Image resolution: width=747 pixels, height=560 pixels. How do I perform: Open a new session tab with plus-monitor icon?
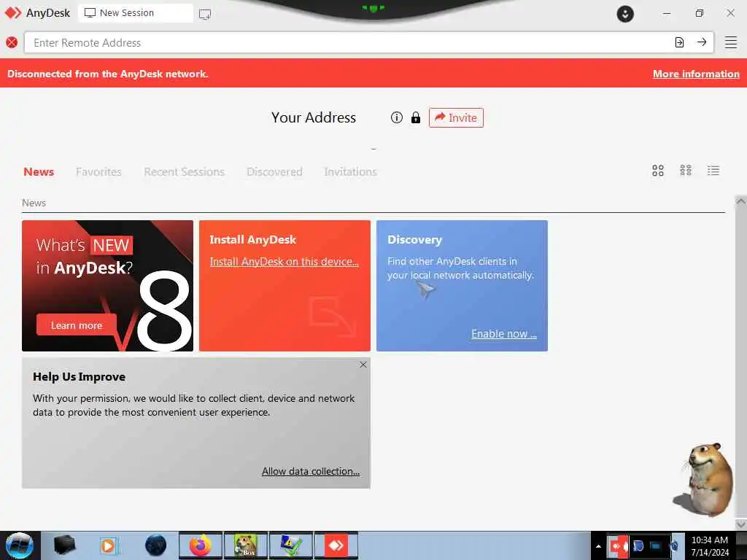coord(205,14)
